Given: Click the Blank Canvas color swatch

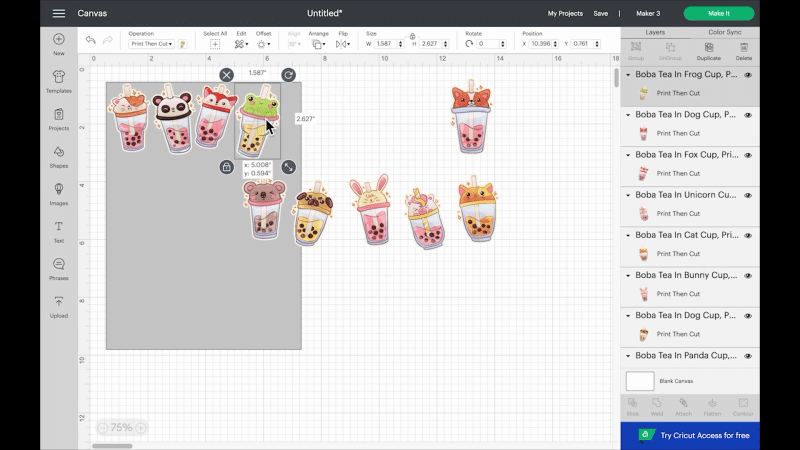Looking at the screenshot, I should pyautogui.click(x=640, y=381).
